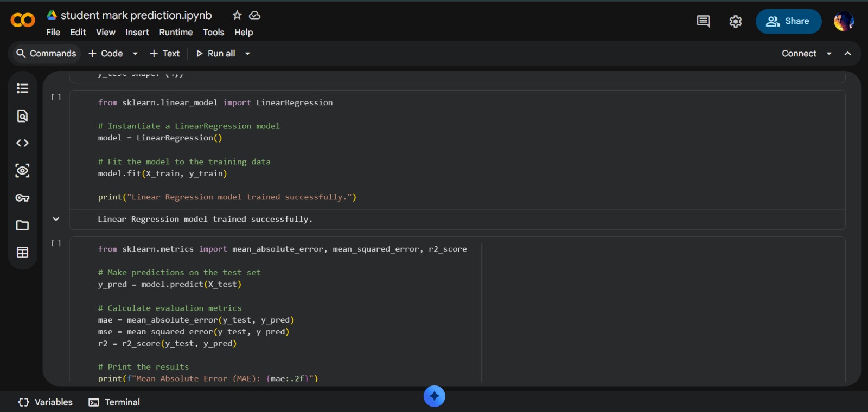Collapse the trained successfully cell output
This screenshot has height=412, width=868.
click(56, 219)
